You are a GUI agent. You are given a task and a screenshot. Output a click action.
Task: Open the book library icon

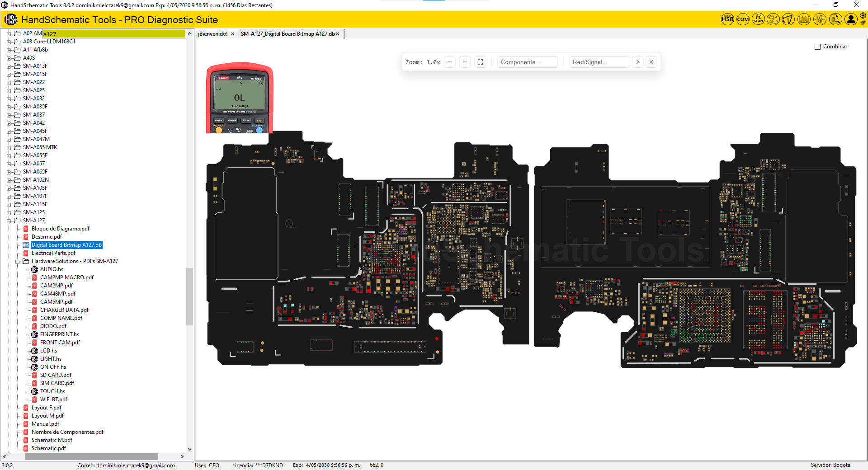[804, 19]
